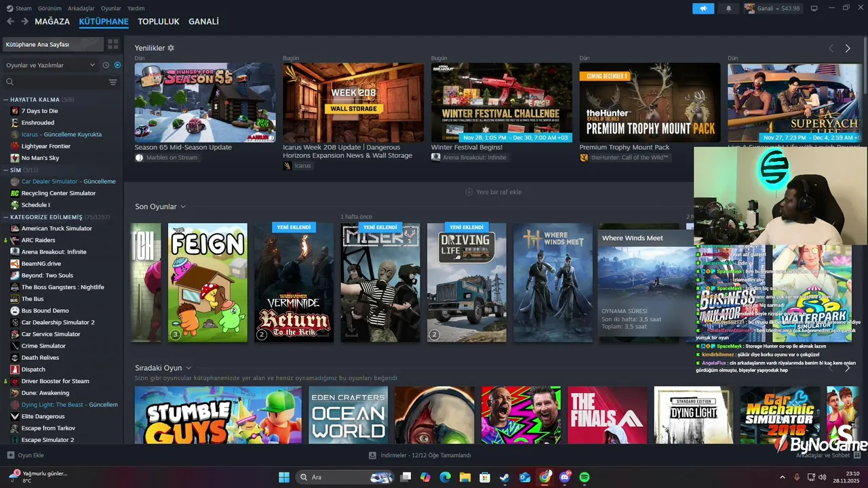Open the Ganali account wallet menu

coord(772,8)
